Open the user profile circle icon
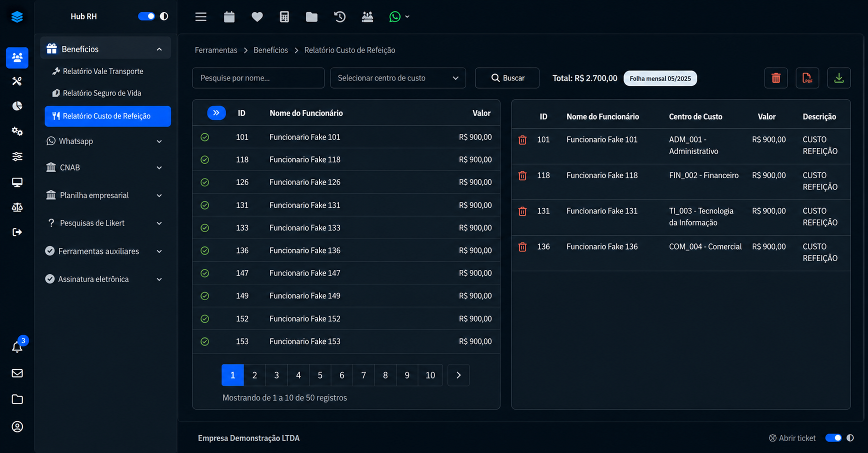Screen dimensions: 868x453 (17, 426)
